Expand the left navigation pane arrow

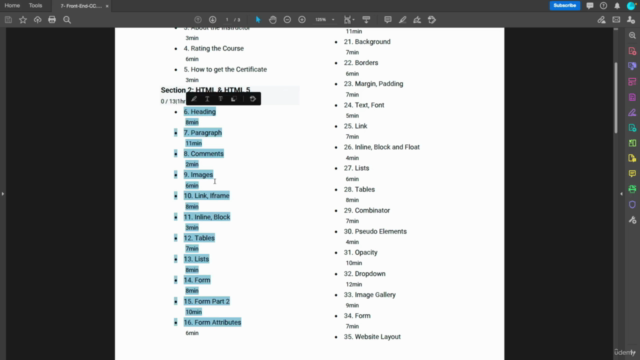2,194
